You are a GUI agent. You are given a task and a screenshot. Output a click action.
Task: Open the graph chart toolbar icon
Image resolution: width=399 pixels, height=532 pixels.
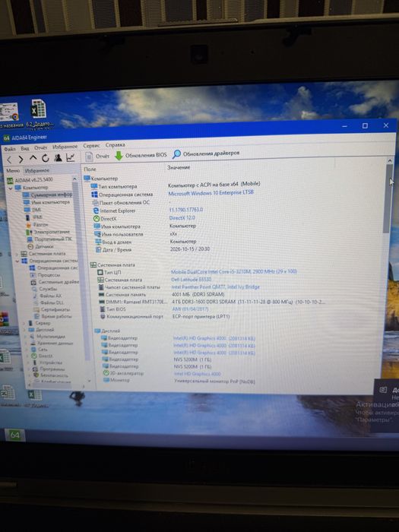click(x=70, y=157)
